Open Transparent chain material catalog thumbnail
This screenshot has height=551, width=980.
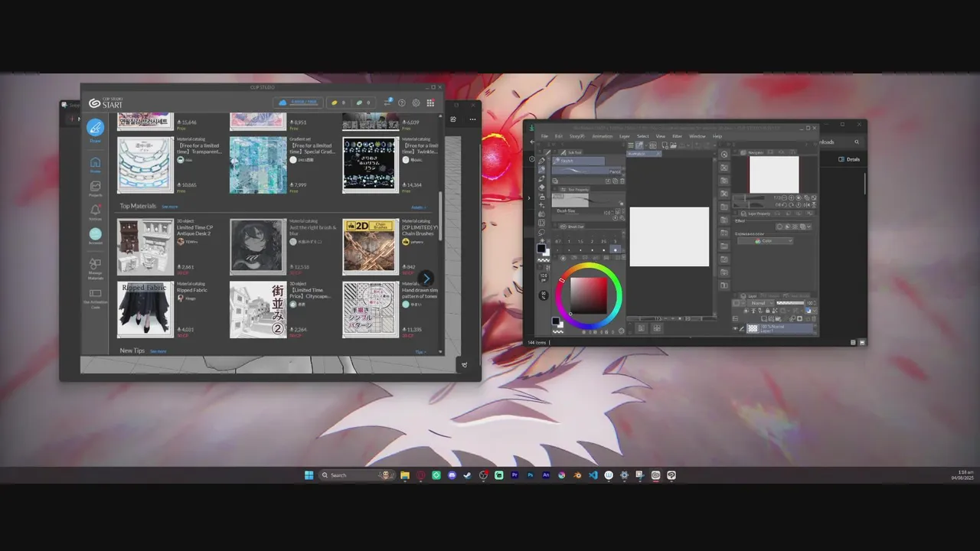tap(145, 165)
